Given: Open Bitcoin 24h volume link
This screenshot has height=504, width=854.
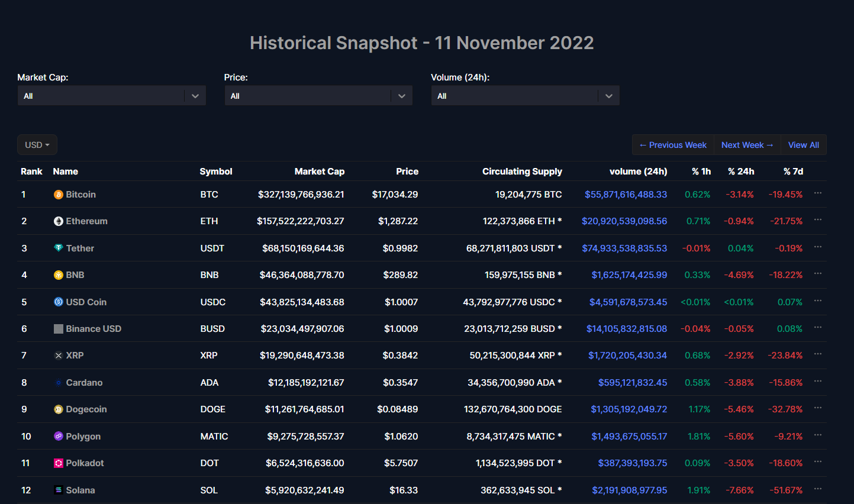Looking at the screenshot, I should tap(626, 195).
